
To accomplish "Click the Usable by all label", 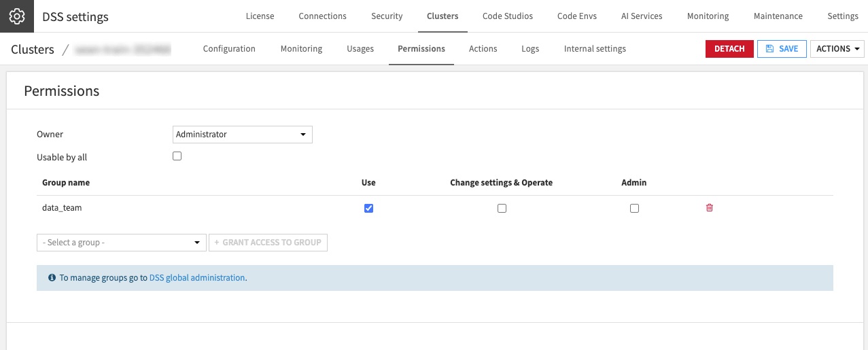I will (x=62, y=158).
